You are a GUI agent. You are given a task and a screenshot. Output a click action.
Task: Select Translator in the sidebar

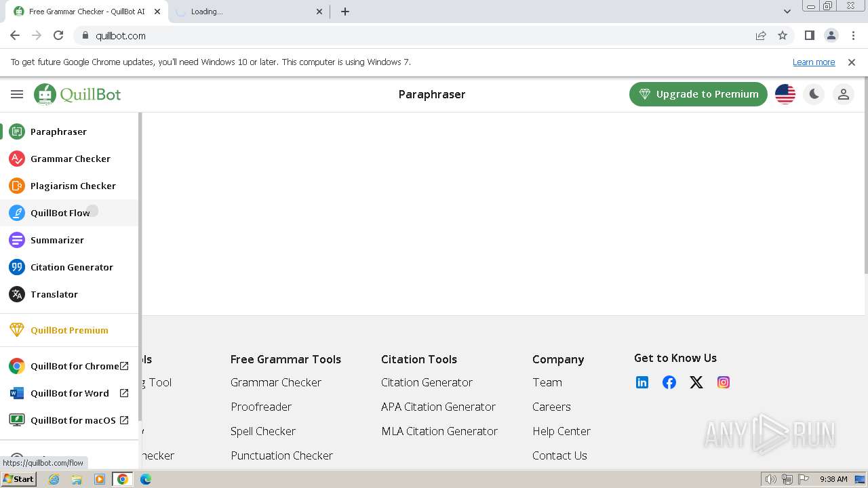(x=70, y=294)
